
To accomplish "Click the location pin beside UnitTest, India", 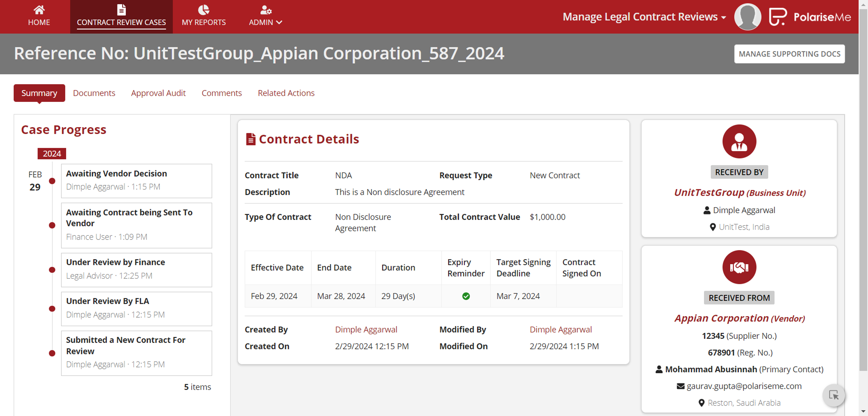I will pos(713,227).
